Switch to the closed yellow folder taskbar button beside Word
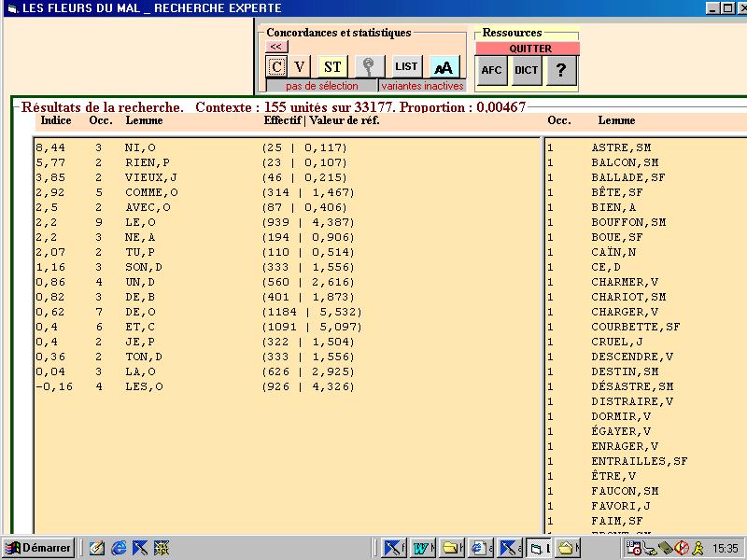Image resolution: width=747 pixels, height=560 pixels. tap(452, 548)
